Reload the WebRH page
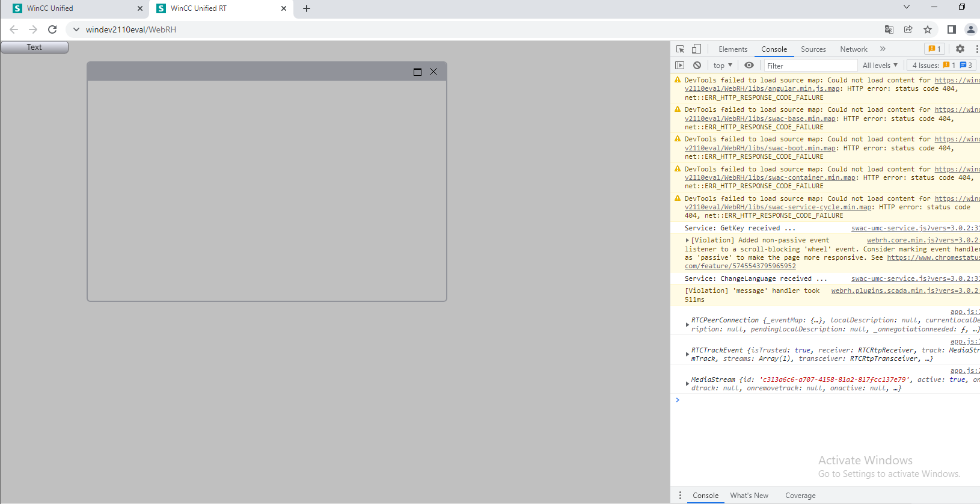The width and height of the screenshot is (980, 504). pyautogui.click(x=52, y=29)
